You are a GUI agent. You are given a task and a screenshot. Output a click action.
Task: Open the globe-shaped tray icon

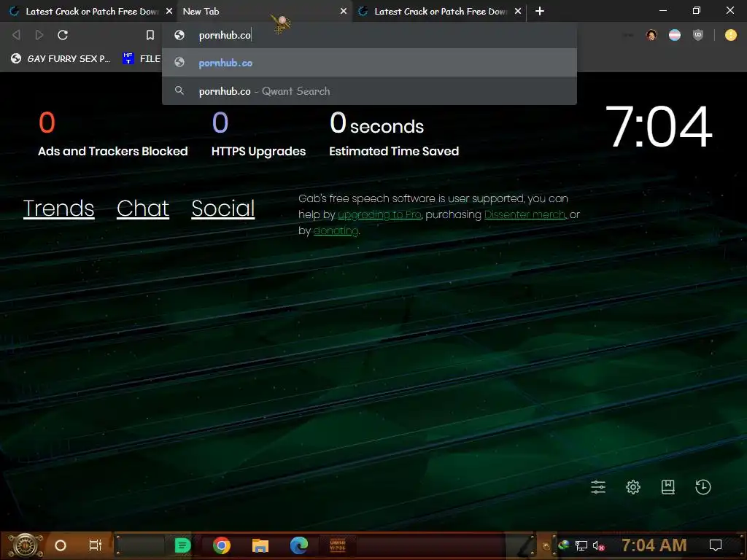[x=564, y=545]
